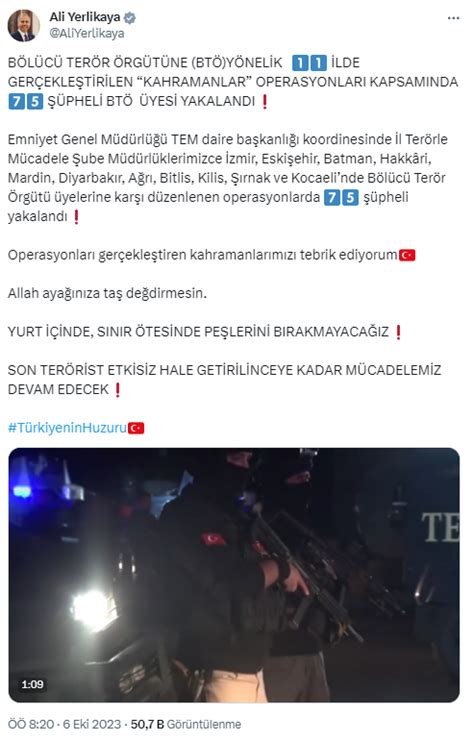
Task: Open the three-dot more options menu
Action: click(453, 18)
